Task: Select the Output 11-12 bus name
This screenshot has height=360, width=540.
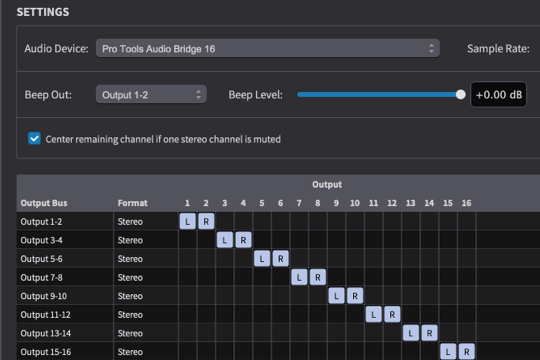Action: pos(45,315)
